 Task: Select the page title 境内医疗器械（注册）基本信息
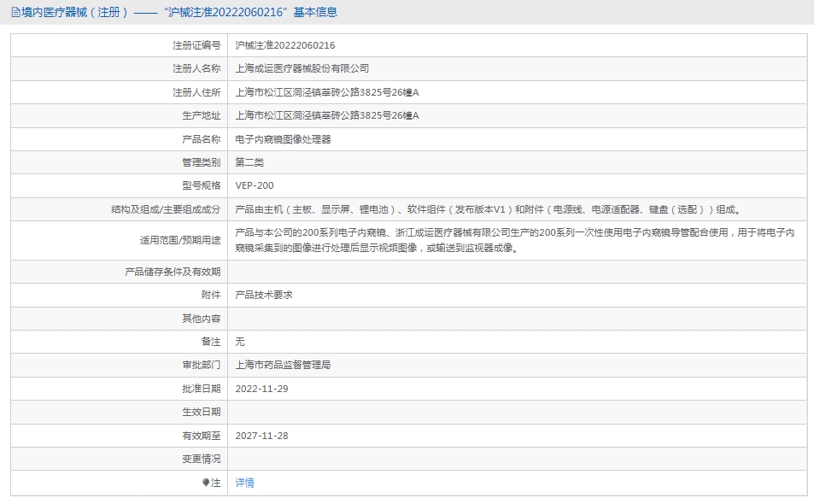(179, 12)
